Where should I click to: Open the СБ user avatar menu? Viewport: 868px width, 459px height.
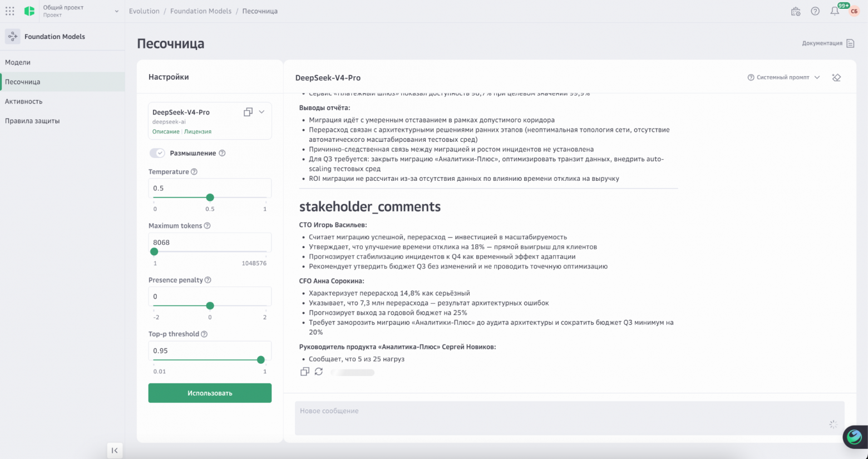pos(854,11)
